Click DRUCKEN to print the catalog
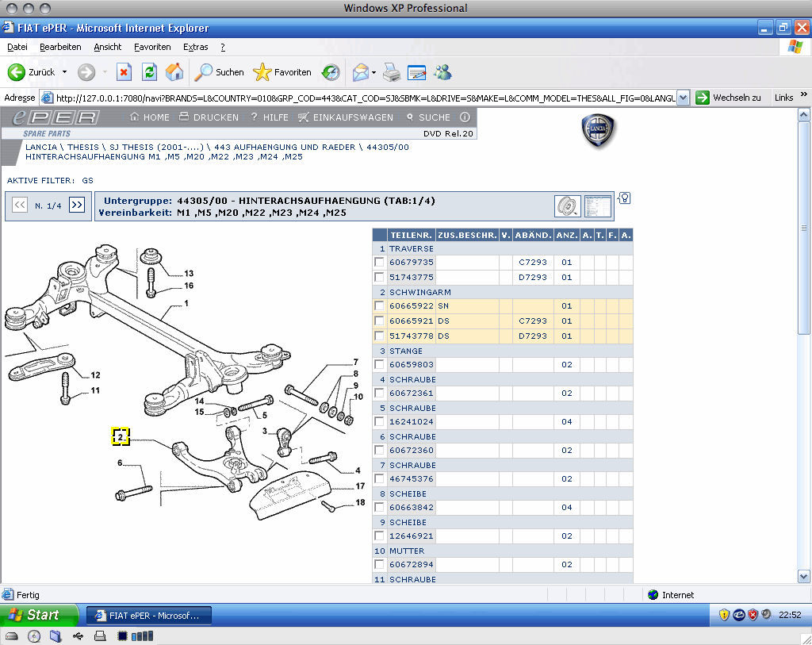Viewport: 812px width, 645px height. click(209, 117)
